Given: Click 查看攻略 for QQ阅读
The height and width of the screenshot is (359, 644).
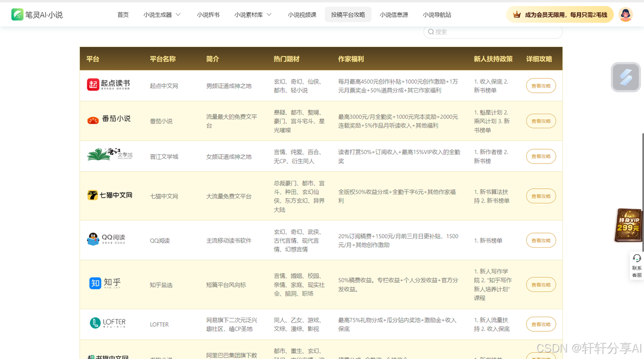Looking at the screenshot, I should tap(541, 240).
